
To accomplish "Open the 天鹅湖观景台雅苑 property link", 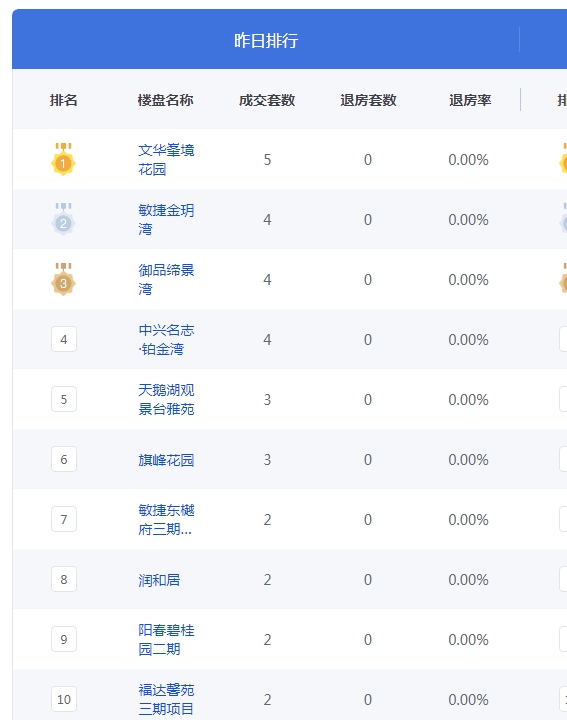I will (166, 399).
